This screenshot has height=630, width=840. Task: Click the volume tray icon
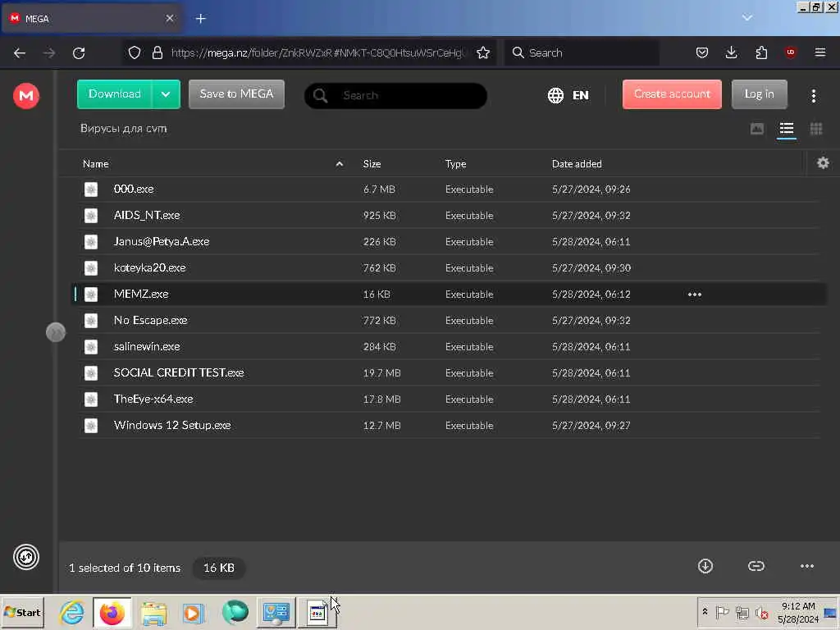[761, 612]
